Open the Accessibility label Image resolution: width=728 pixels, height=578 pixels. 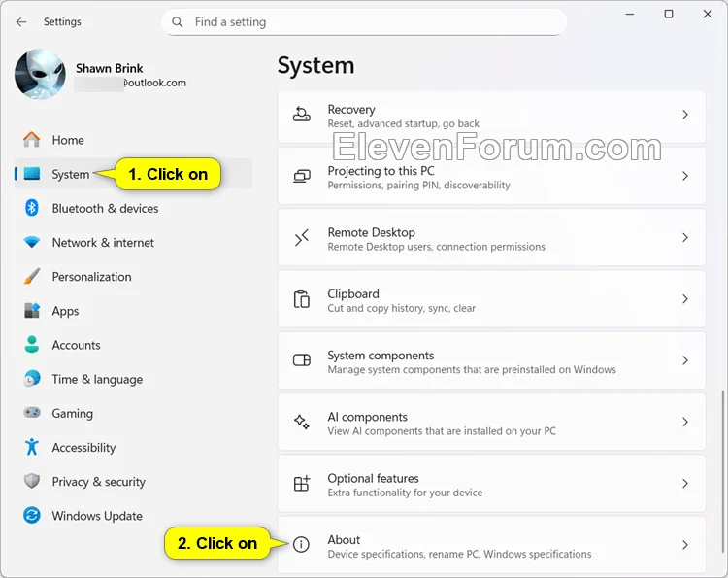click(x=83, y=448)
